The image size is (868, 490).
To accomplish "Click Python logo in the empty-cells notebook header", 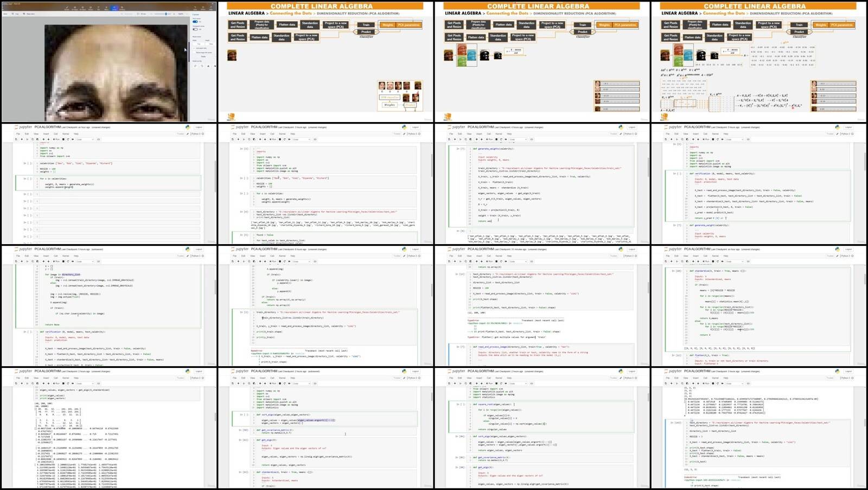I will point(187,127).
